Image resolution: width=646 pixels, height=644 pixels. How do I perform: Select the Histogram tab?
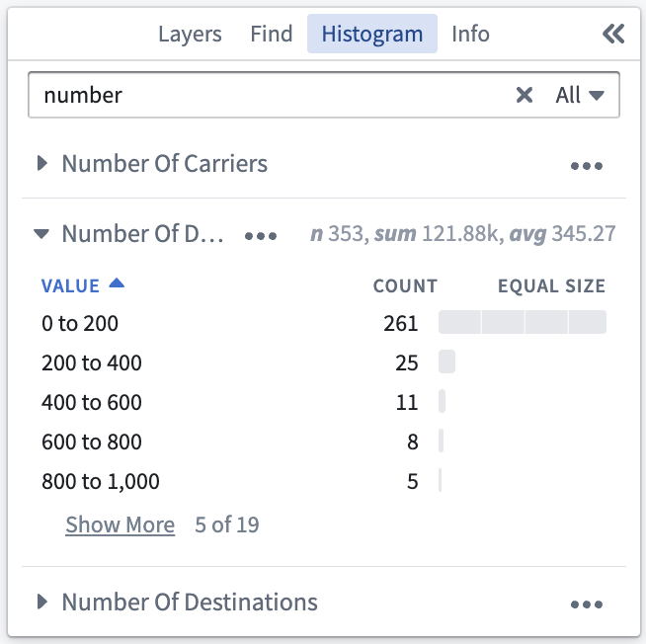pyautogui.click(x=372, y=34)
